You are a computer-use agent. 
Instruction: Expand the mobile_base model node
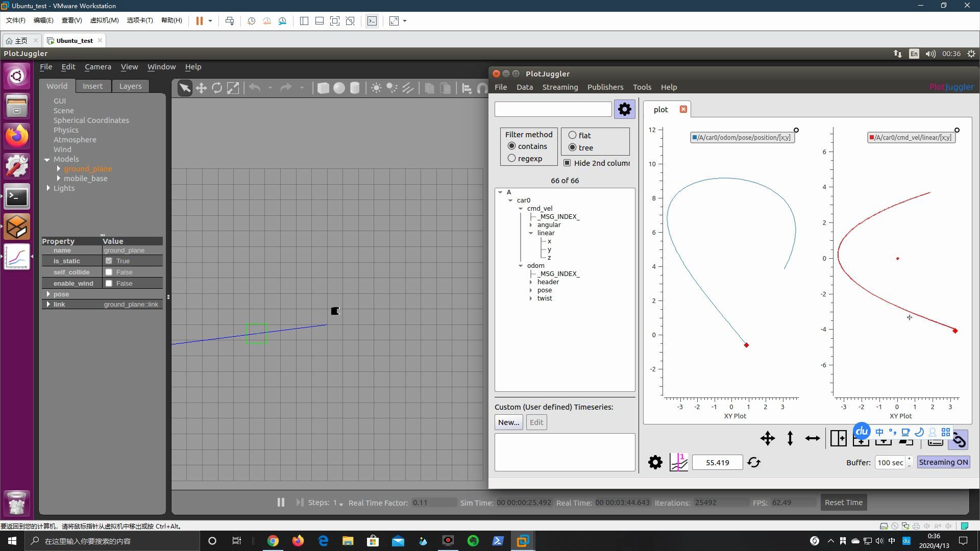[x=59, y=179]
